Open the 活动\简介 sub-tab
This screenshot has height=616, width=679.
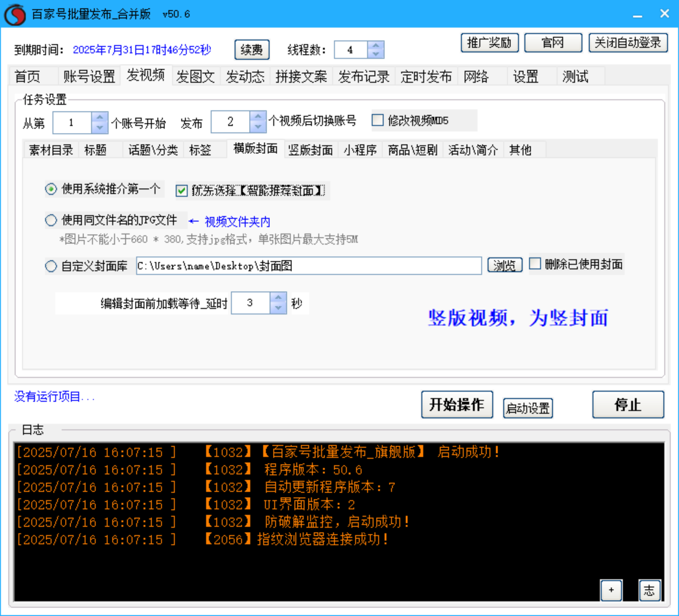[474, 150]
